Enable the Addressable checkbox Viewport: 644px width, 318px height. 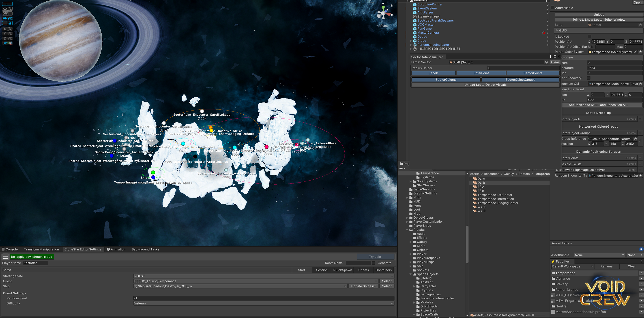point(553,8)
